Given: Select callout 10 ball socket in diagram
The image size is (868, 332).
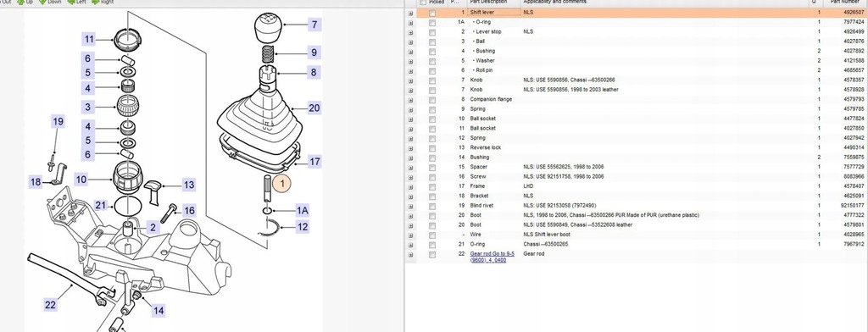Looking at the screenshot, I should coord(81,180).
